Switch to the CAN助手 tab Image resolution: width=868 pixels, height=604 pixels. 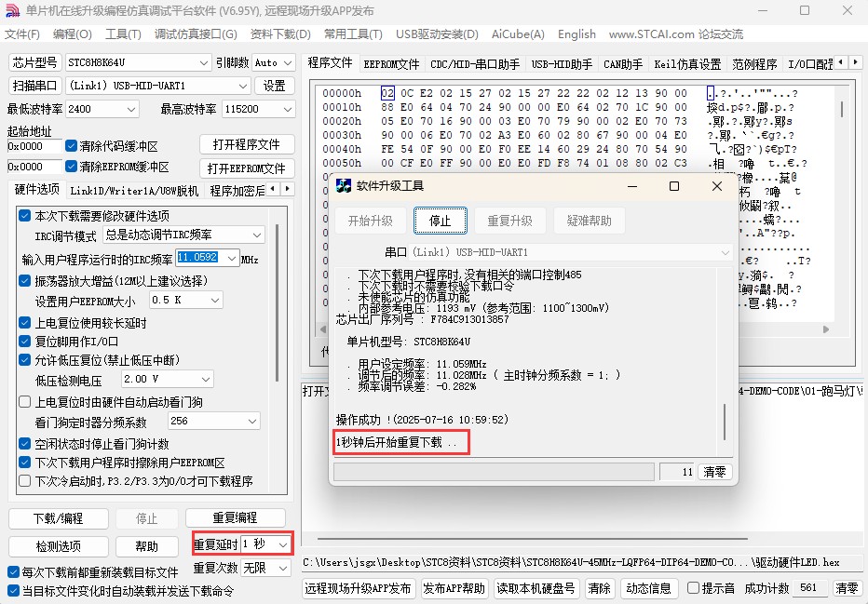tap(623, 64)
